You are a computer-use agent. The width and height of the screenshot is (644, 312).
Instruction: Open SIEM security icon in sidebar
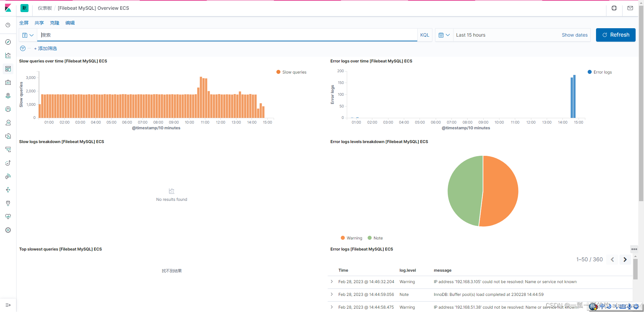click(8, 176)
